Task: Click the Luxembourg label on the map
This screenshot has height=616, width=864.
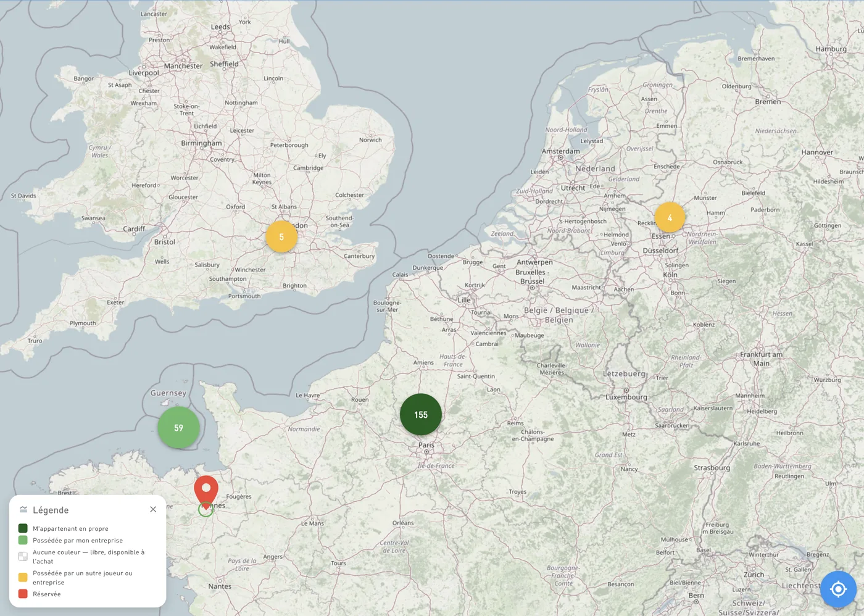Action: pos(626,397)
